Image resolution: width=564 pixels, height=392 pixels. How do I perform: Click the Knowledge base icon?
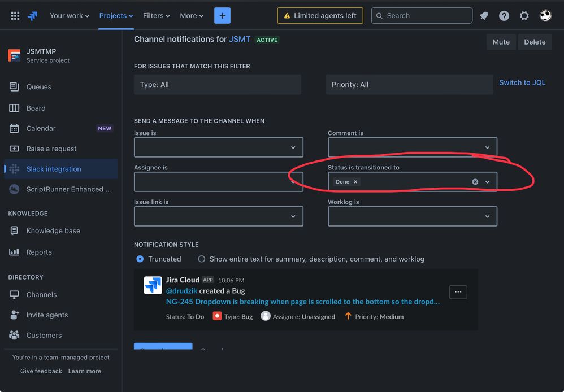click(x=14, y=230)
